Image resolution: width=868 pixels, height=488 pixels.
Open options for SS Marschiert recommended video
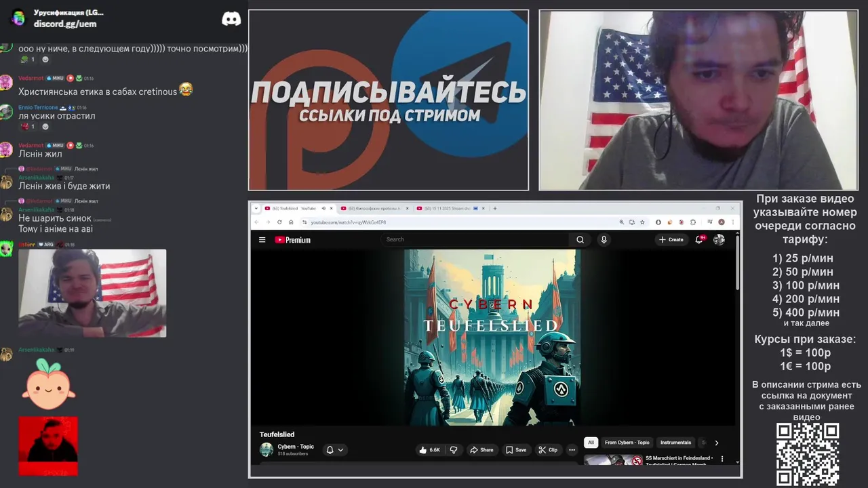coord(722,459)
